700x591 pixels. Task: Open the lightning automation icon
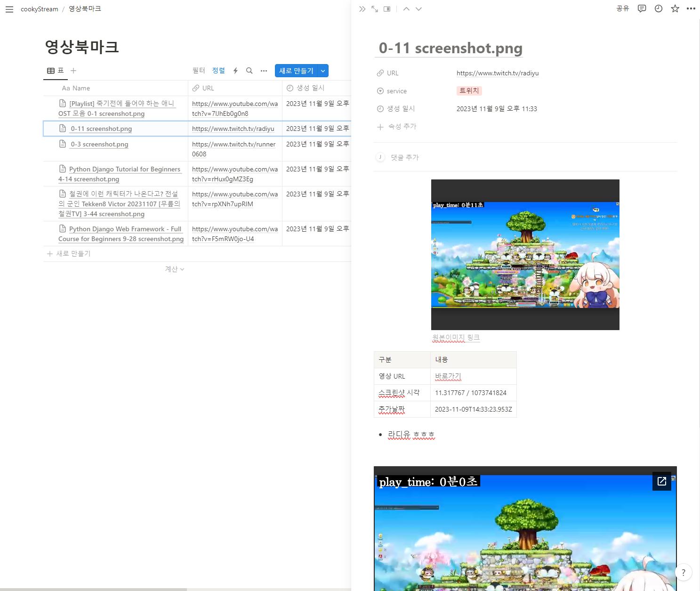click(235, 71)
